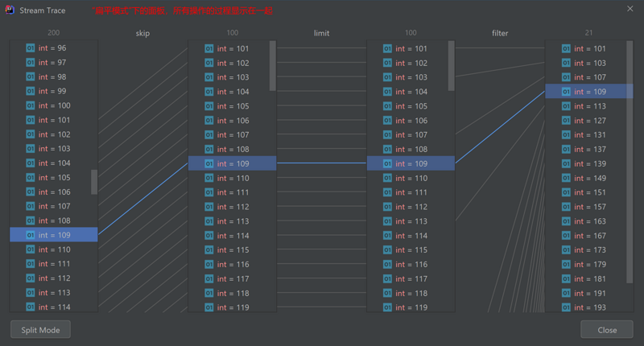Select int = 109 in the skip results column
The image size is (644, 346).
[x=232, y=163]
